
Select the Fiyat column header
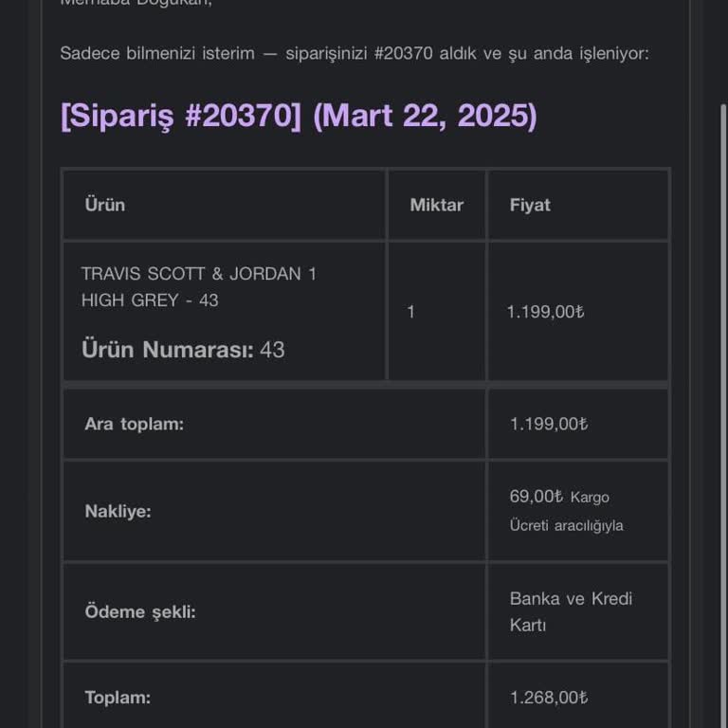(530, 205)
